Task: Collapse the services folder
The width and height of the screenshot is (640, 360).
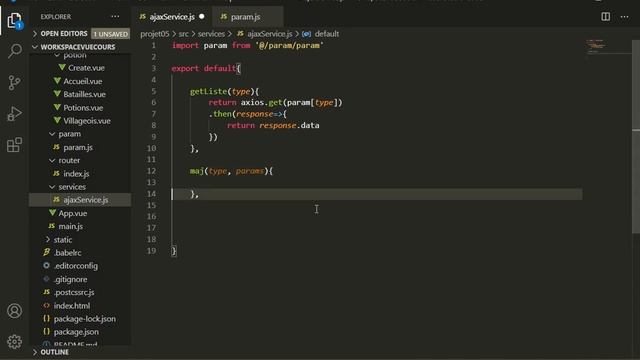Action: (x=72, y=187)
